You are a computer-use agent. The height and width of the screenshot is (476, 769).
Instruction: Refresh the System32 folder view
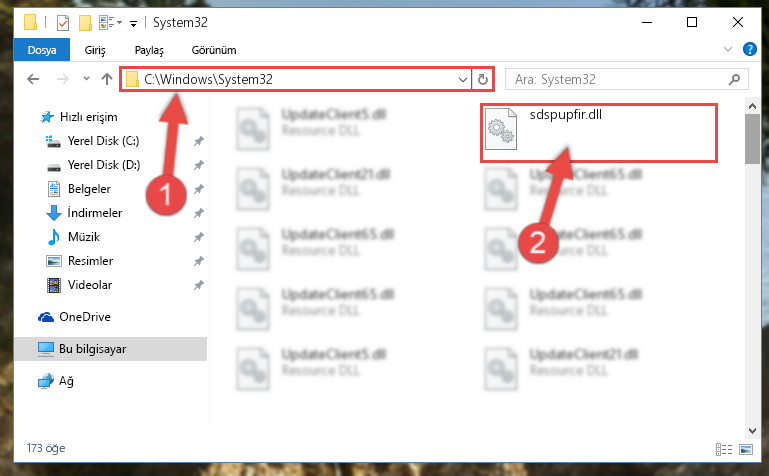pyautogui.click(x=483, y=79)
